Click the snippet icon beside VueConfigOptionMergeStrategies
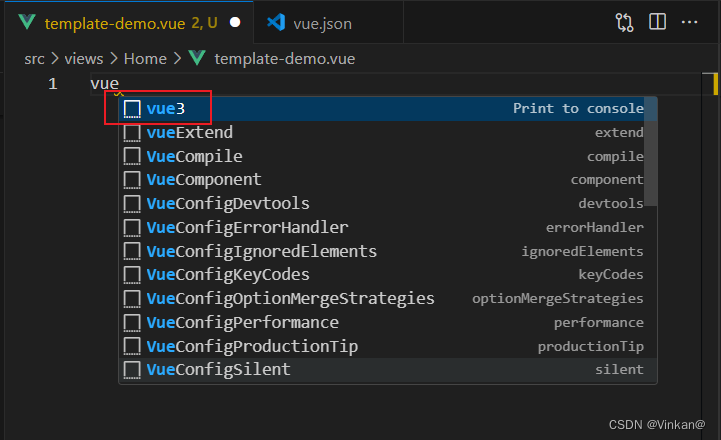This screenshot has height=440, width=721. click(x=132, y=299)
